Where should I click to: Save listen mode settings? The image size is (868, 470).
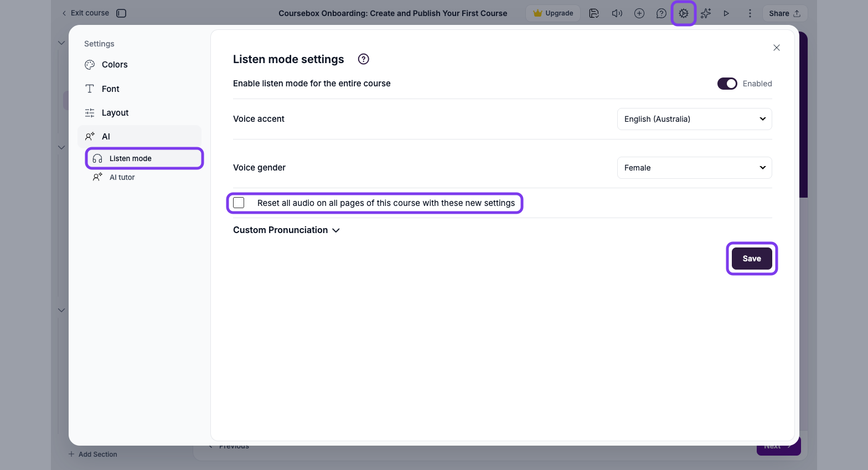click(x=752, y=259)
